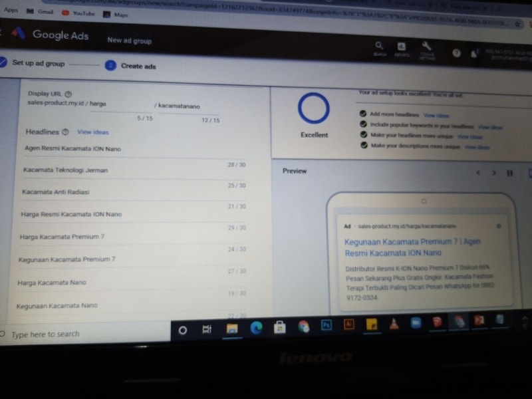Viewport: 532px width, 399px height.
Task: Show the previous ad preview
Action: coord(477,173)
